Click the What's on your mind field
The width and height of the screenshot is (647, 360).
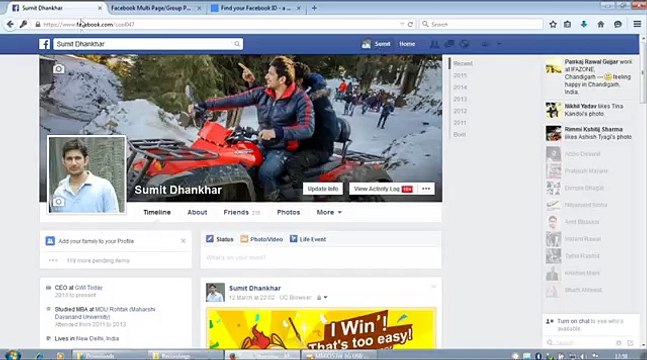321,258
